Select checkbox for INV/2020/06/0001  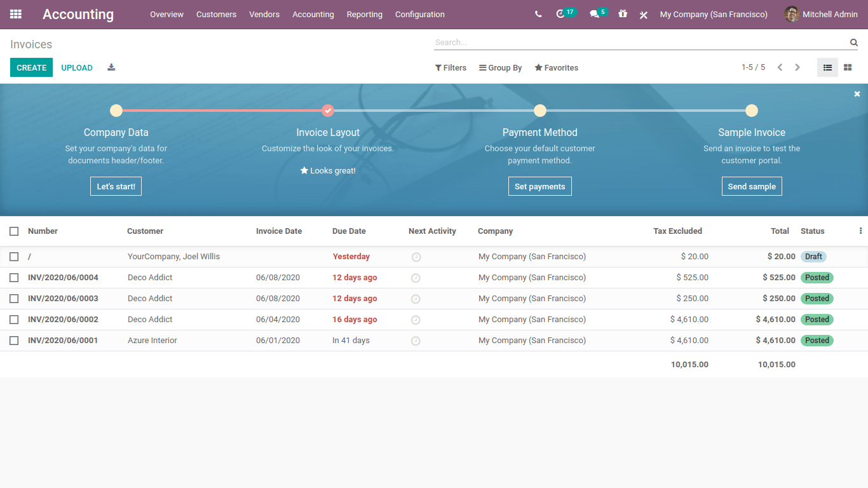pyautogui.click(x=14, y=341)
